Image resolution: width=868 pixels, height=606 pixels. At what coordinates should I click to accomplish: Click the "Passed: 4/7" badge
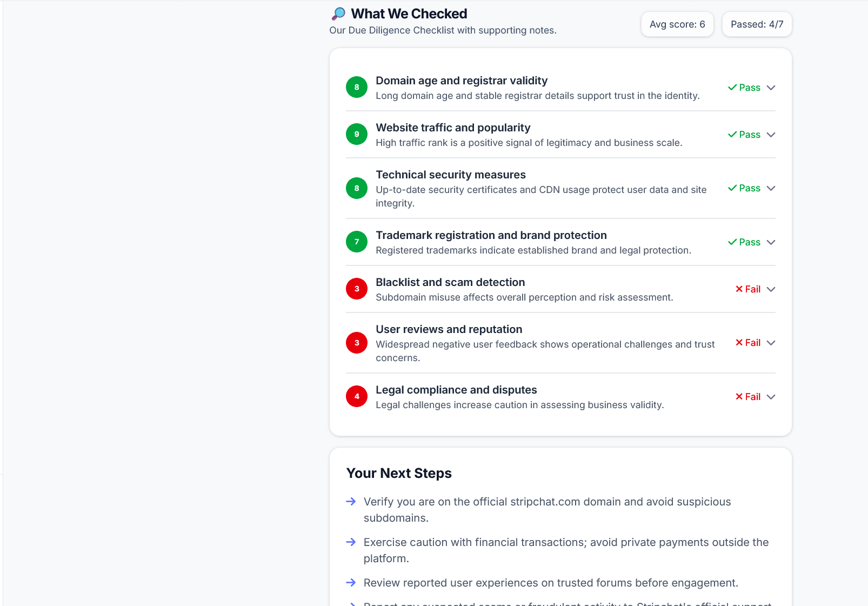click(x=757, y=24)
